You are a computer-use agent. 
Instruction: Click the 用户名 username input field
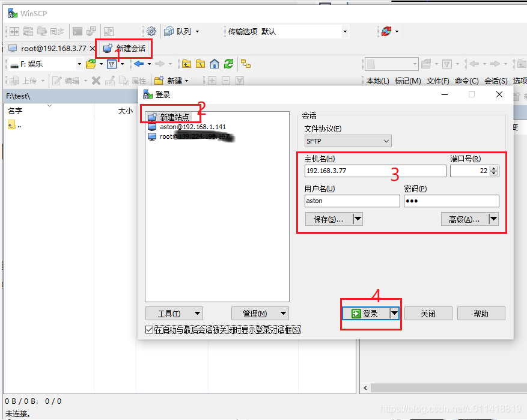coord(352,201)
